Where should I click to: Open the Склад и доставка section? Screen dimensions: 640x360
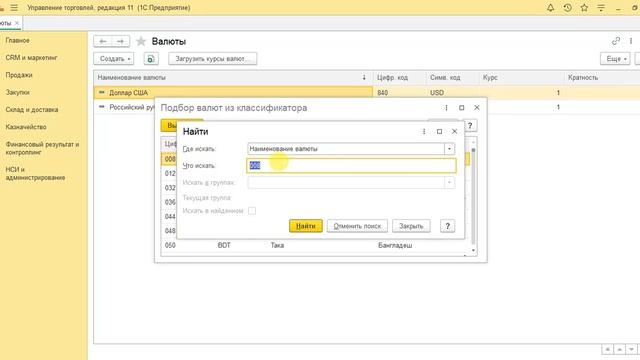coord(32,110)
